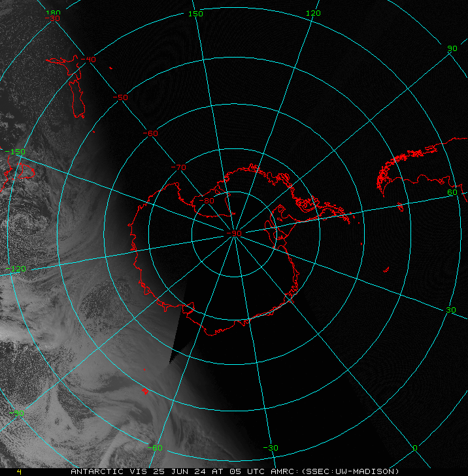This screenshot has width=468, height=476.
Task: Click the green 180 longitude label
Action: coord(53,12)
